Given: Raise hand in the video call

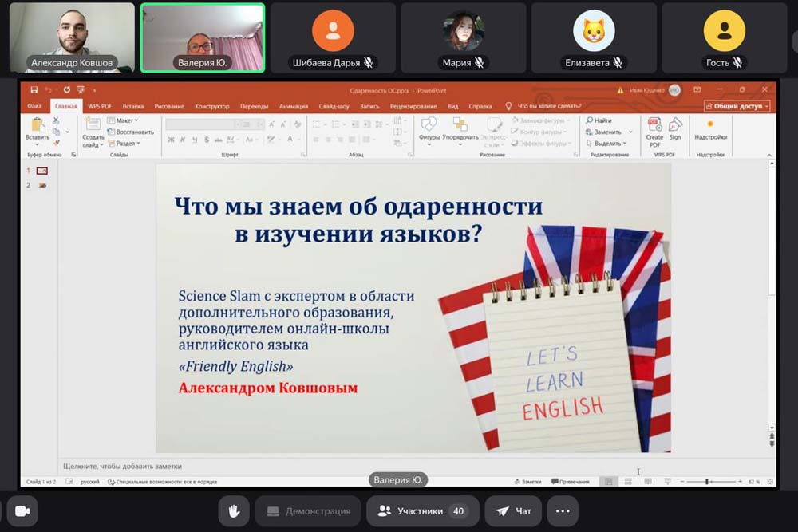Looking at the screenshot, I should pyautogui.click(x=235, y=511).
